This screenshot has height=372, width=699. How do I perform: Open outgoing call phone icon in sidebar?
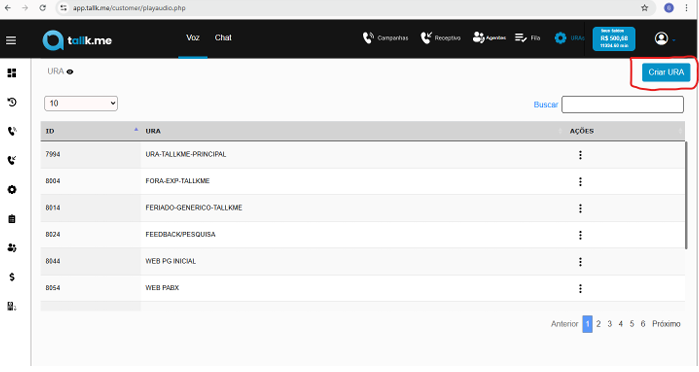click(x=12, y=131)
